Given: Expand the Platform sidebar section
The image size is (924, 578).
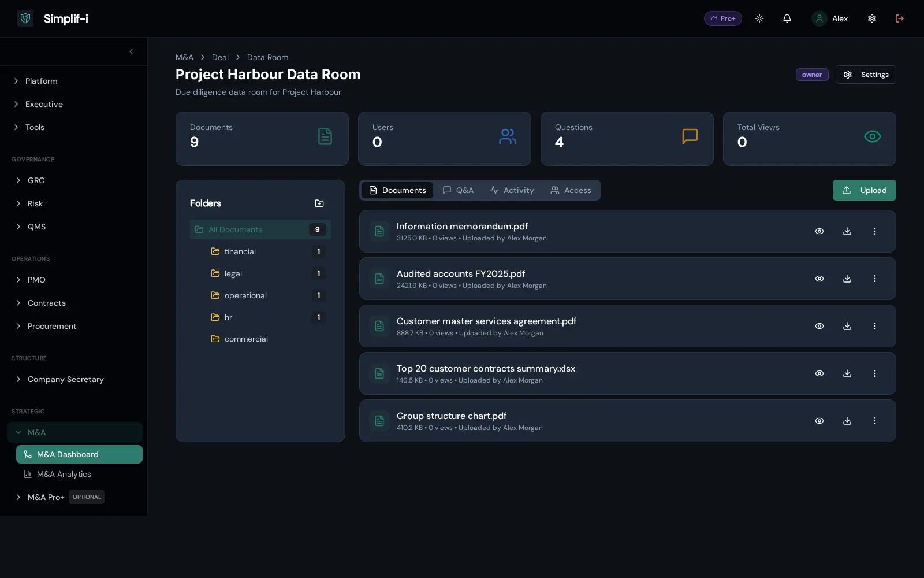Looking at the screenshot, I should tap(73, 81).
